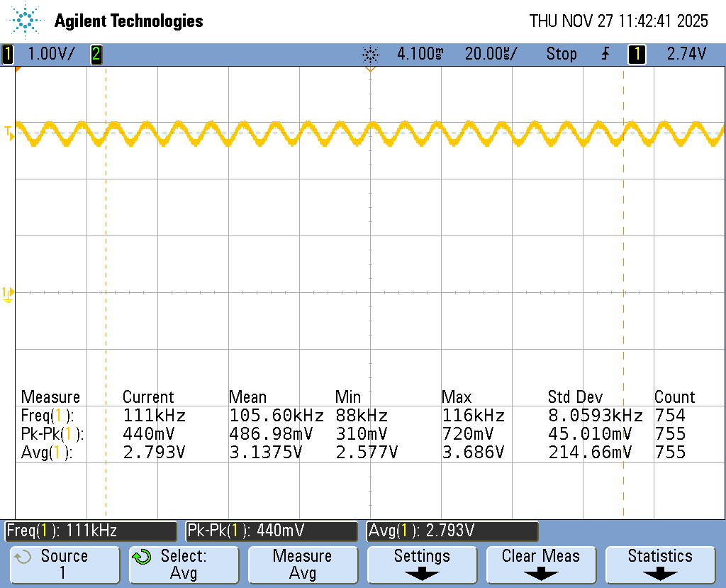Click the trigger level T marker

tap(9, 133)
